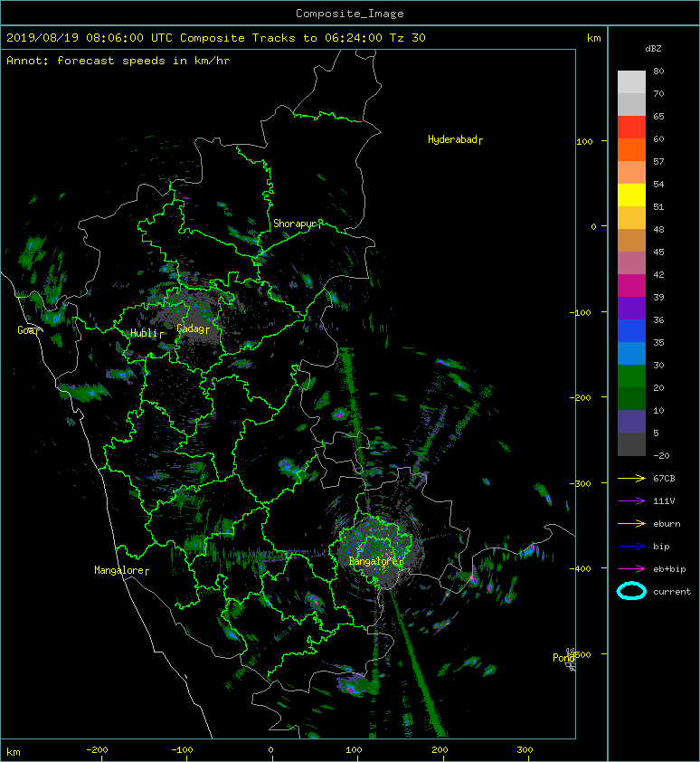Click the Gadag city label
The height and width of the screenshot is (762, 700).
tap(194, 329)
